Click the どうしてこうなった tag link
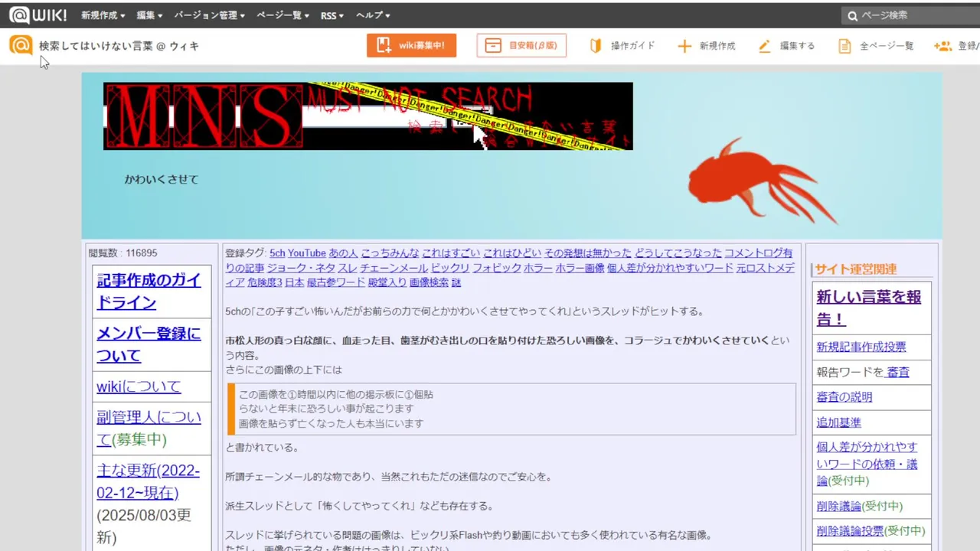Image resolution: width=980 pixels, height=551 pixels. (678, 253)
